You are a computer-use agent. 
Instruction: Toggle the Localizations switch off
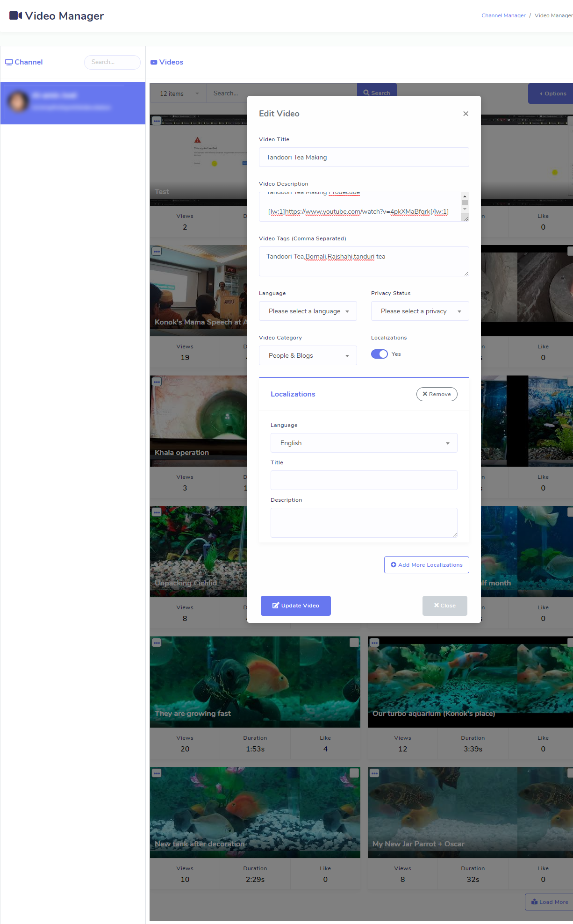[380, 354]
